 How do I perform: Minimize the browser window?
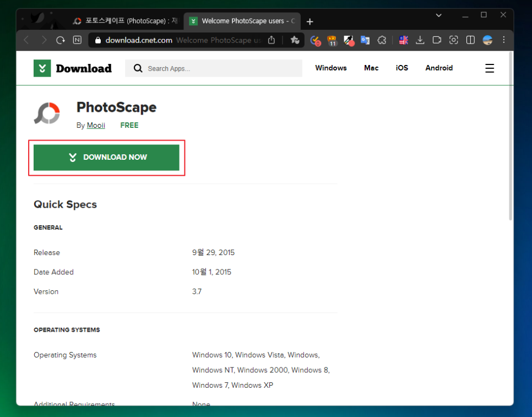[465, 15]
